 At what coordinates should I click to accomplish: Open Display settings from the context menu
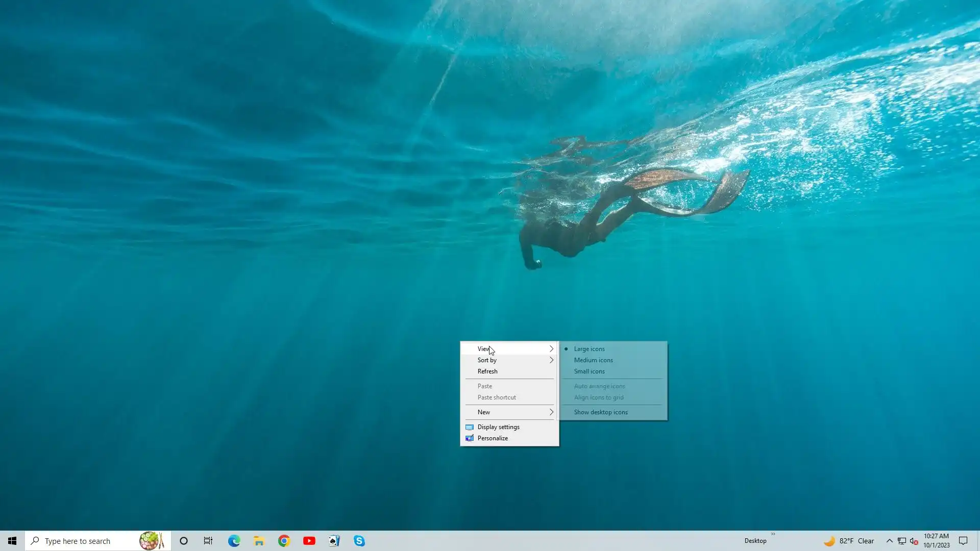(x=498, y=427)
